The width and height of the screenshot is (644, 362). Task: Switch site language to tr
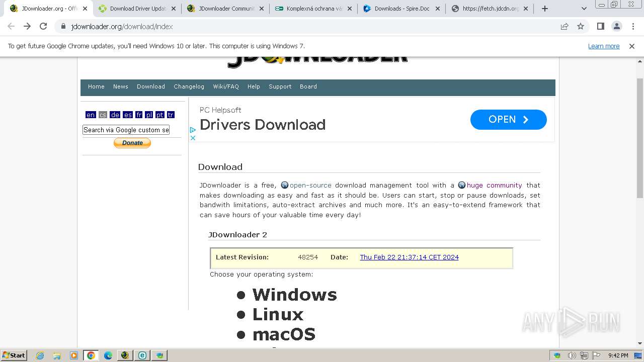(171, 115)
